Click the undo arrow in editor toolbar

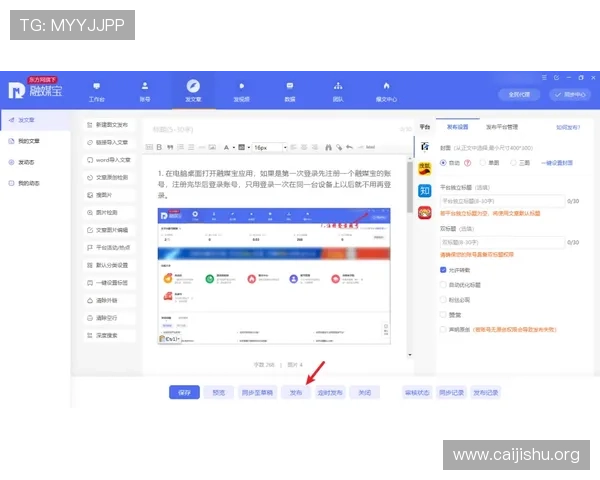tap(349, 147)
